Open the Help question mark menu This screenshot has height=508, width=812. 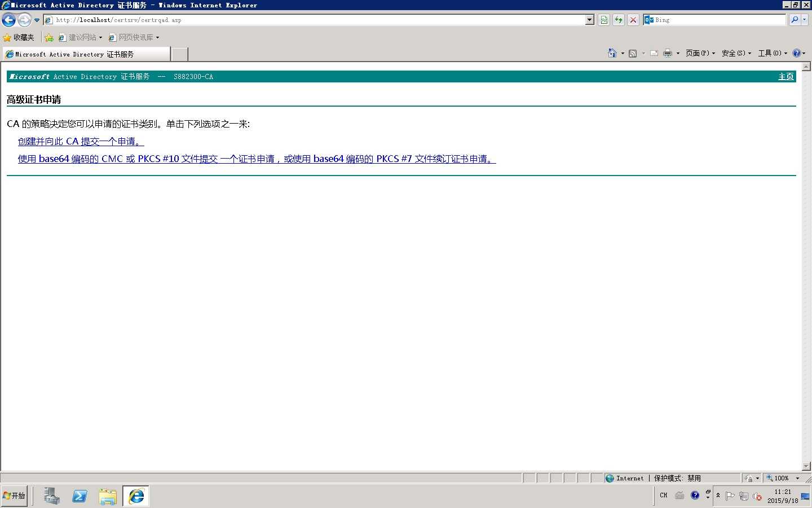point(798,53)
